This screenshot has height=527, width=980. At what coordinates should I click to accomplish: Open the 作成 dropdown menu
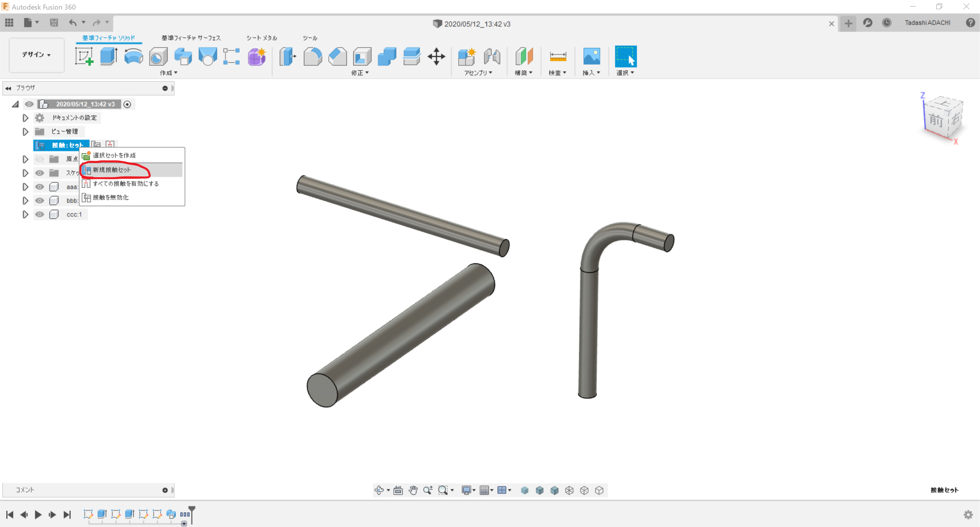click(x=169, y=73)
